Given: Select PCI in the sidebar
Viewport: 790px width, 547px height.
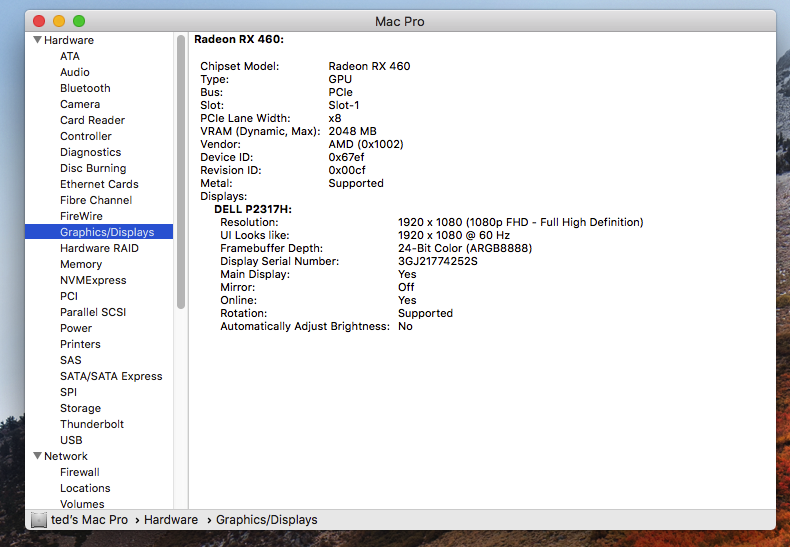Looking at the screenshot, I should 69,296.
